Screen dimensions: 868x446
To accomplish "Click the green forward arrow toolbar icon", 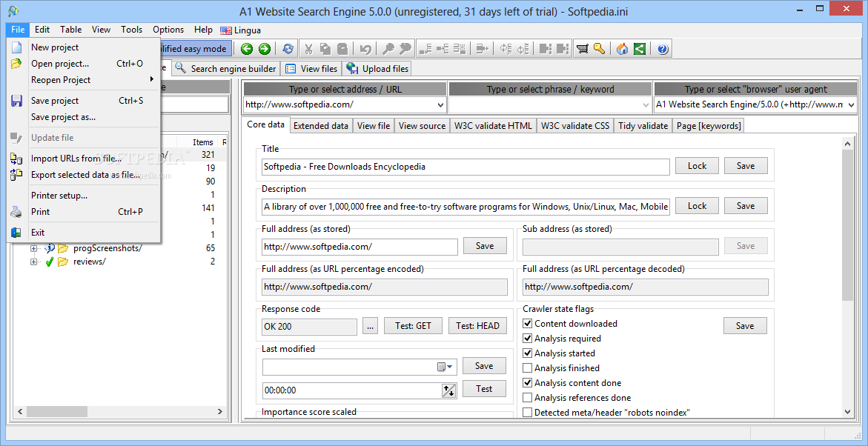I will point(265,49).
